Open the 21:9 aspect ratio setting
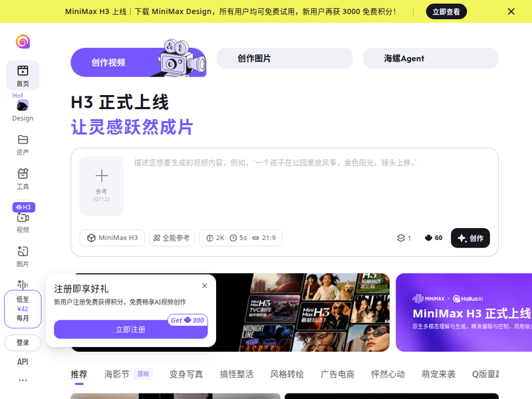This screenshot has height=399, width=532. pos(264,238)
